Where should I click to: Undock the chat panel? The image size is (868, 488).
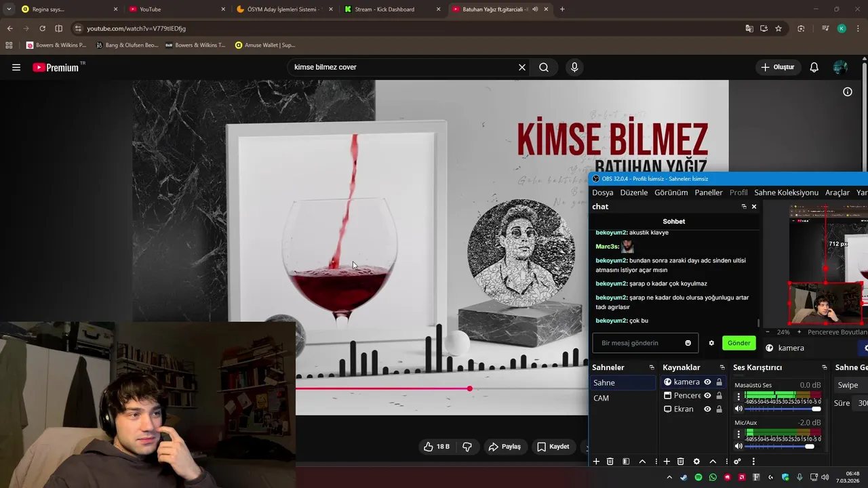click(x=744, y=207)
